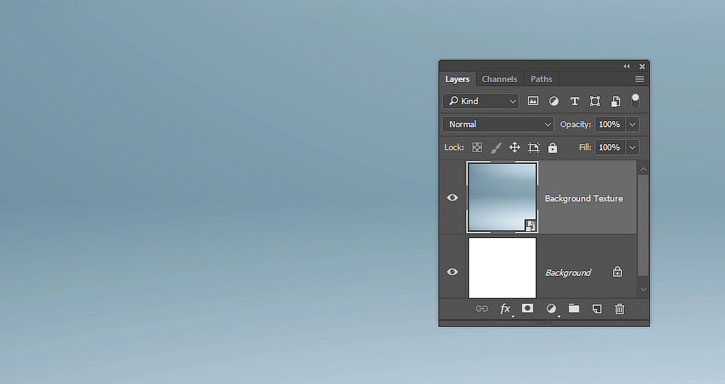Viewport: 725px width, 384px height.
Task: Open the Fill slider dropdown arrow
Action: (x=632, y=147)
